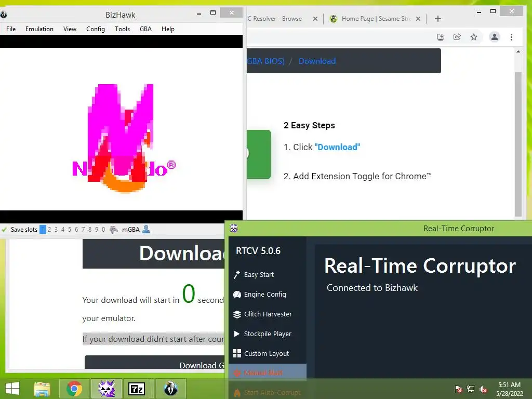Open the Windows Start button
Screen dimensions: 532x399
[x=12, y=389]
